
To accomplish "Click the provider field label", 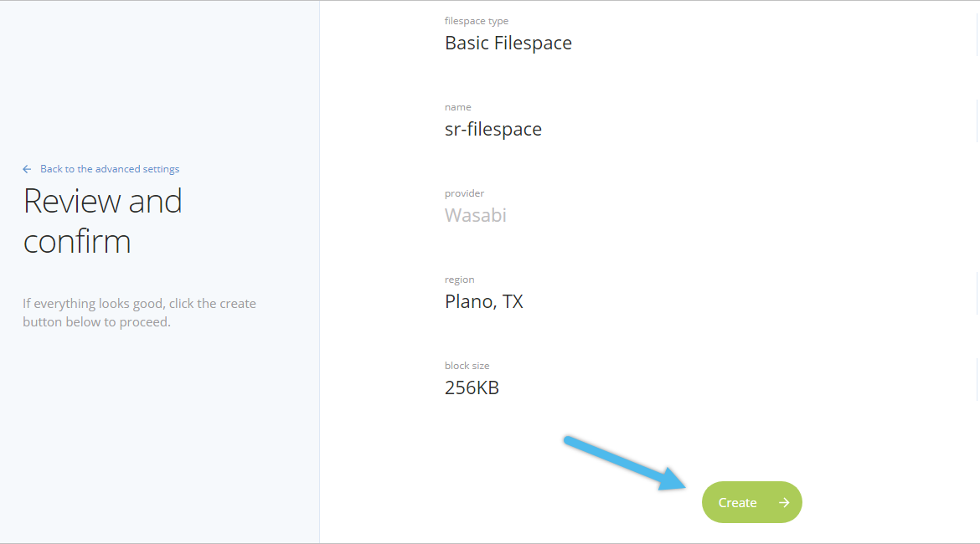I will click(464, 193).
